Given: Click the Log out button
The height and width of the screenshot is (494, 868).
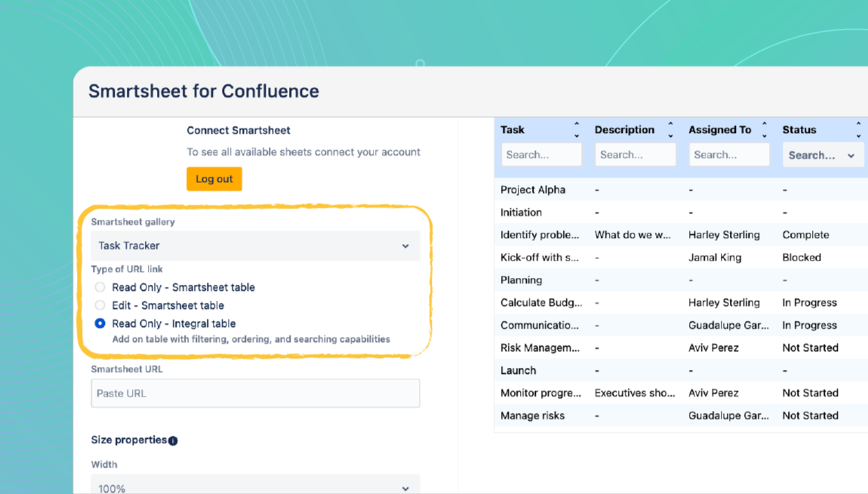Looking at the screenshot, I should click(x=214, y=179).
